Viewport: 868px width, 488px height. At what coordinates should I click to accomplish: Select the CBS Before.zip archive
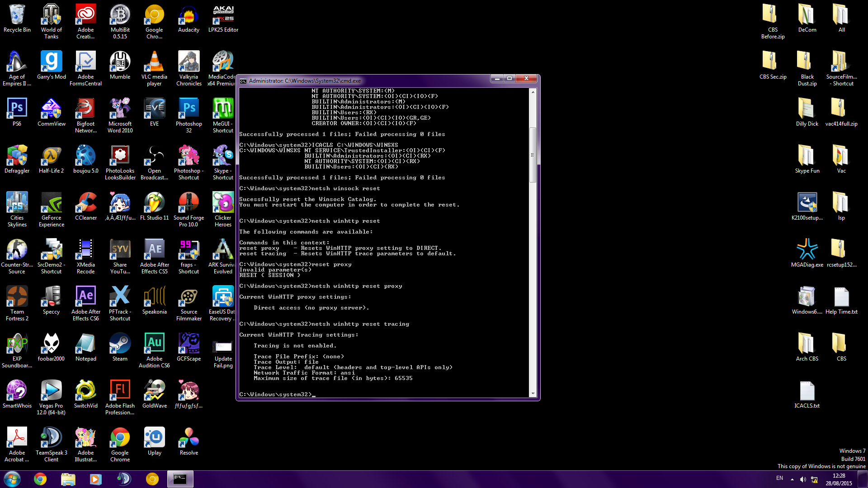click(x=773, y=21)
